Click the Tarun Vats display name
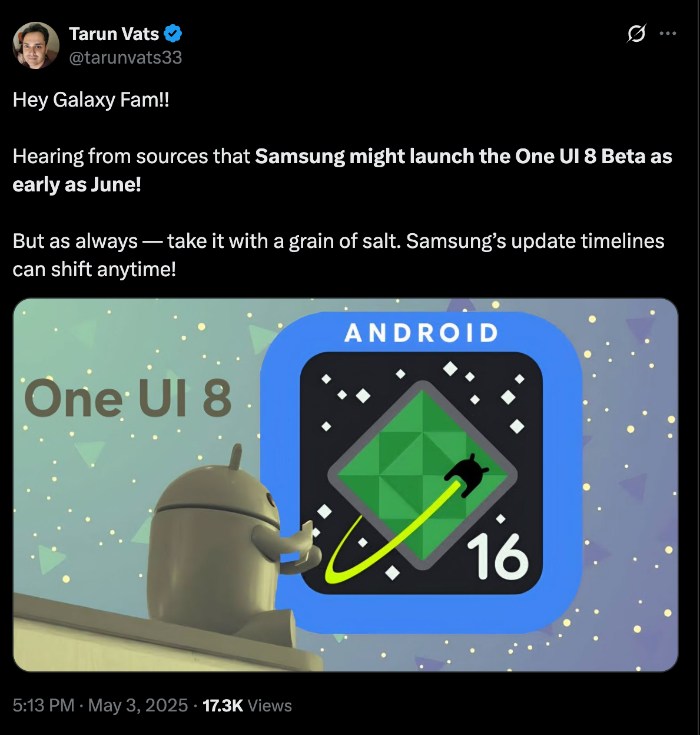Viewport: 700px width, 735px height. click(114, 34)
